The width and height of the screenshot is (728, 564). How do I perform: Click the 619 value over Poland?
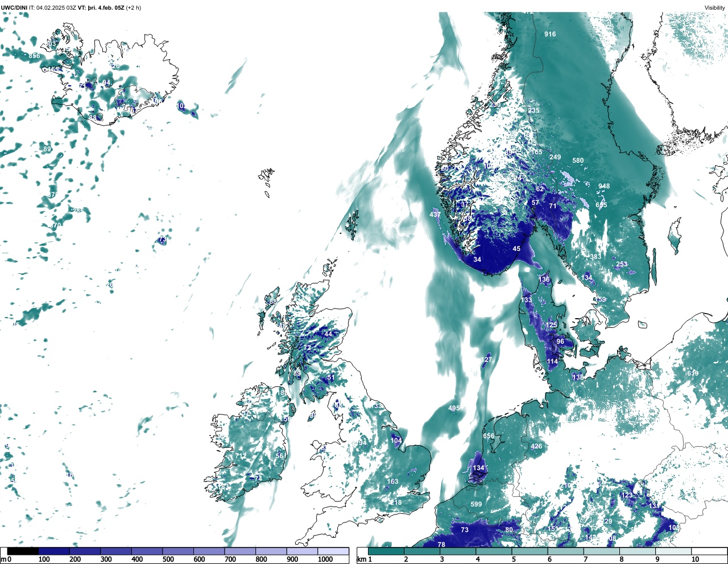tap(693, 373)
